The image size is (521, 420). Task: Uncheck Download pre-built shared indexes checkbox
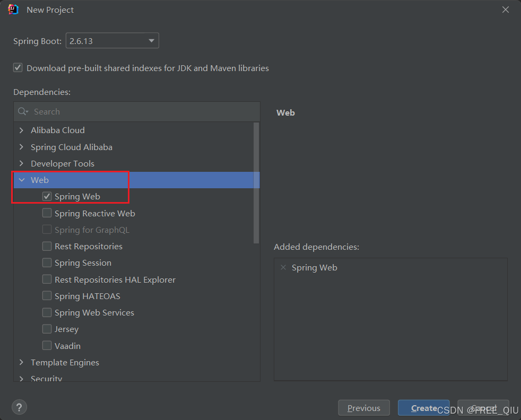click(18, 68)
